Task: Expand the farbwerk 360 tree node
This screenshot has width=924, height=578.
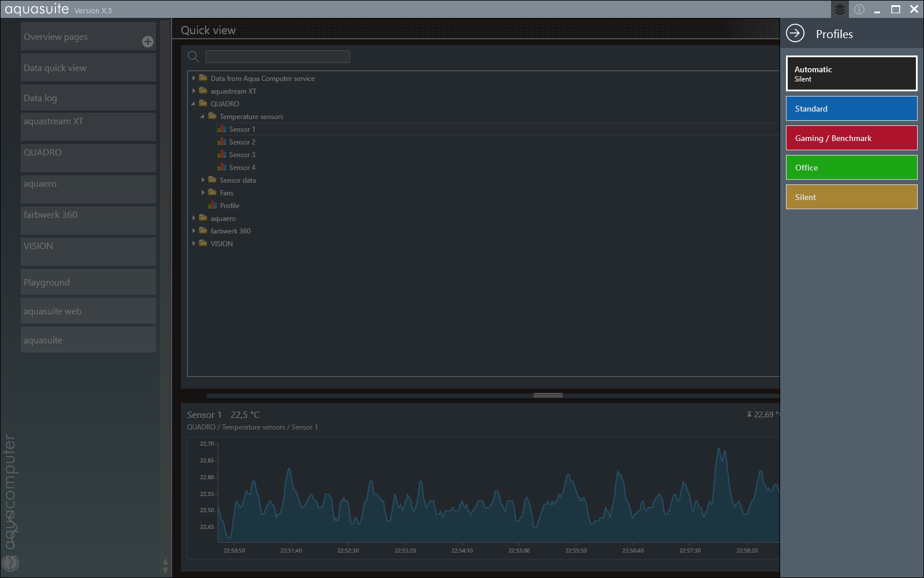Action: (x=193, y=231)
